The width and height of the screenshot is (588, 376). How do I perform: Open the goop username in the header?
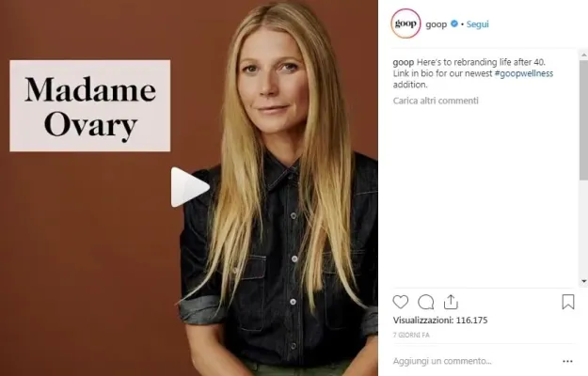tap(437, 24)
